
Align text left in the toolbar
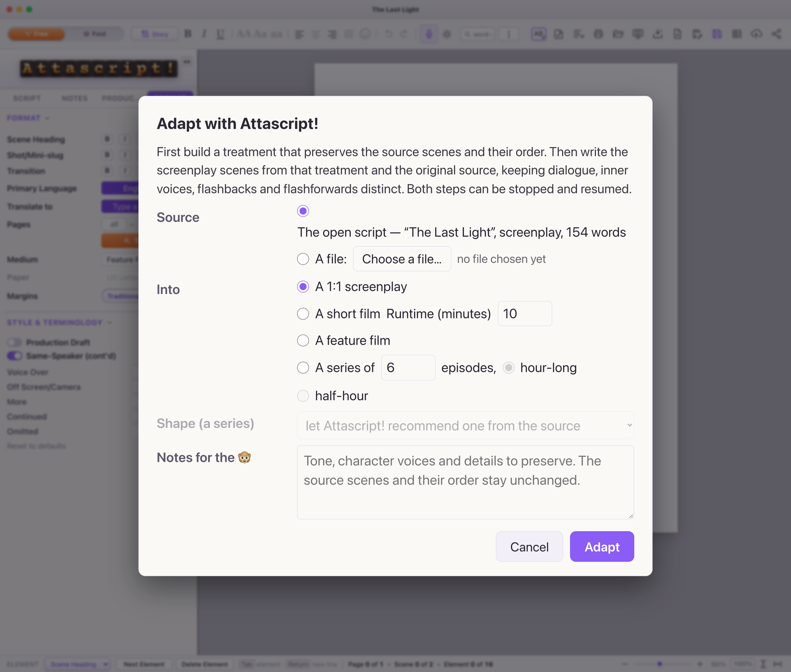[299, 34]
